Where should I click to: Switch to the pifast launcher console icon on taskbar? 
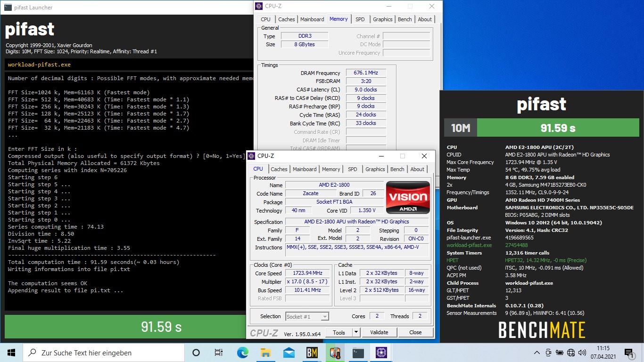click(x=358, y=352)
